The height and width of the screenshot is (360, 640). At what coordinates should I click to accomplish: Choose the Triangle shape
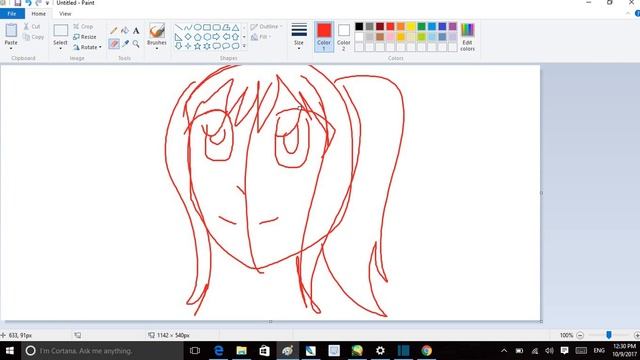[x=236, y=27]
